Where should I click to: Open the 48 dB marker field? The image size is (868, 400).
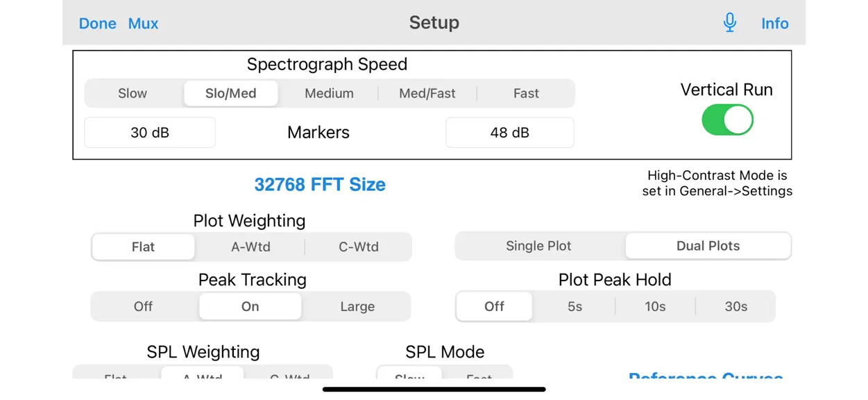tap(510, 133)
